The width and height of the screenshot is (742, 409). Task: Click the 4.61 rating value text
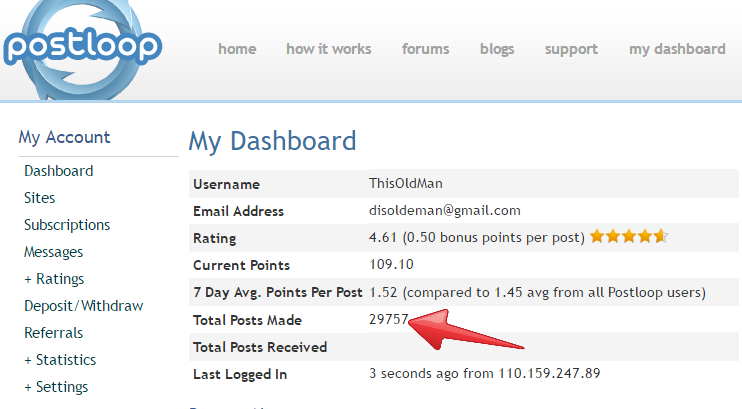pos(382,237)
